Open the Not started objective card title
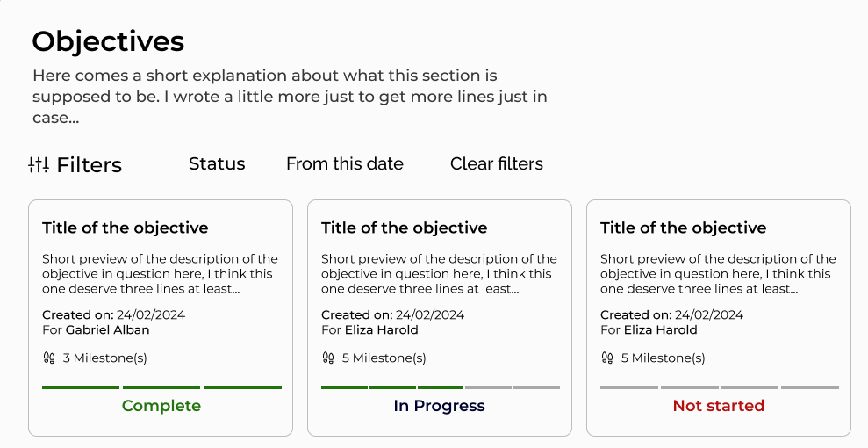Image resolution: width=868 pixels, height=448 pixels. pyautogui.click(x=684, y=228)
